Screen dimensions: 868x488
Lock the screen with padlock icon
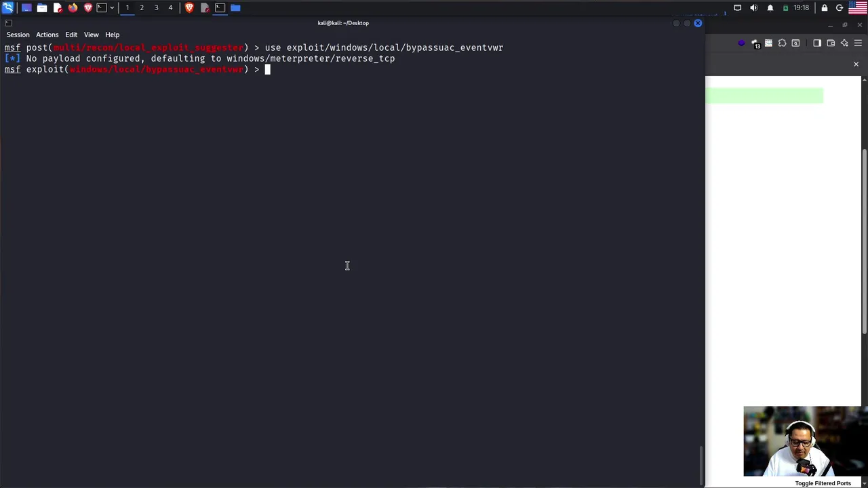tap(825, 7)
